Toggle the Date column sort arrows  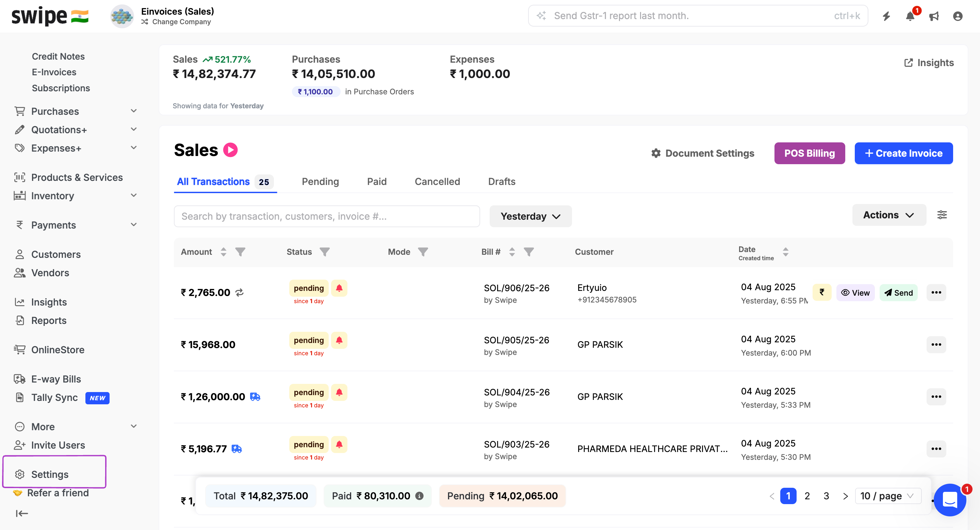[x=785, y=252]
